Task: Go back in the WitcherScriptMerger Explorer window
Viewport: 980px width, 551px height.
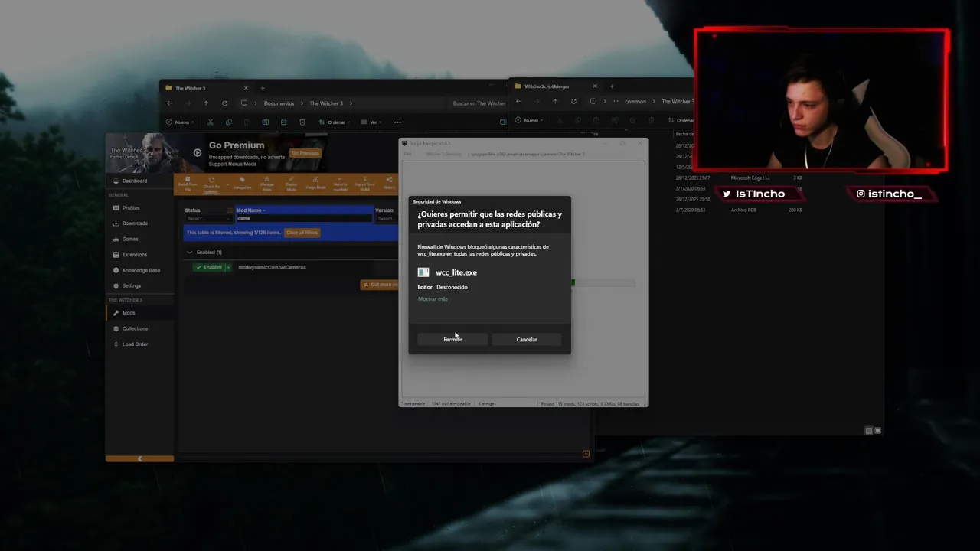Action: click(518, 101)
